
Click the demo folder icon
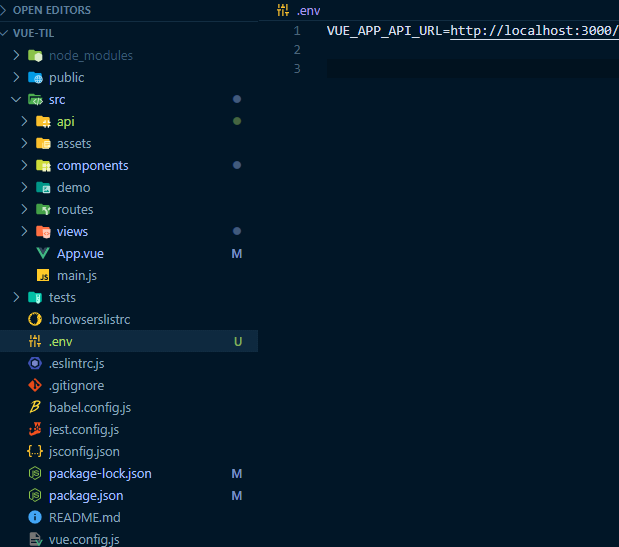[43, 188]
